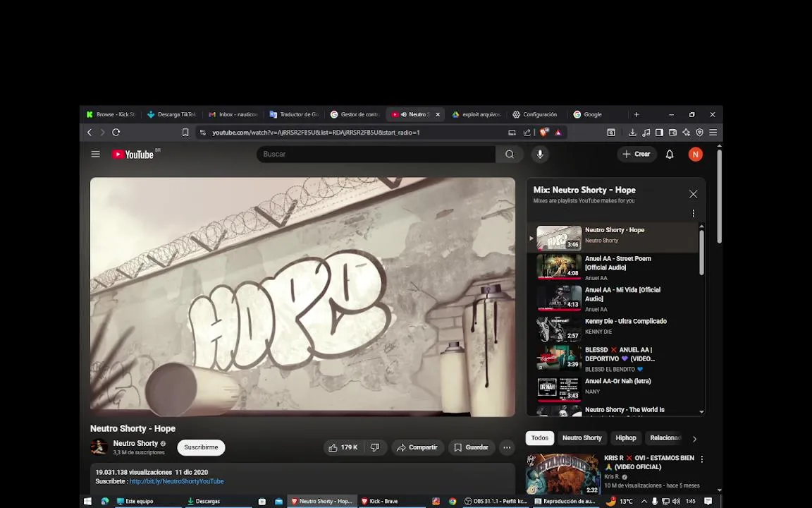Switch to Gmail Inbox tab
Image resolution: width=812 pixels, height=508 pixels.
coord(233,114)
